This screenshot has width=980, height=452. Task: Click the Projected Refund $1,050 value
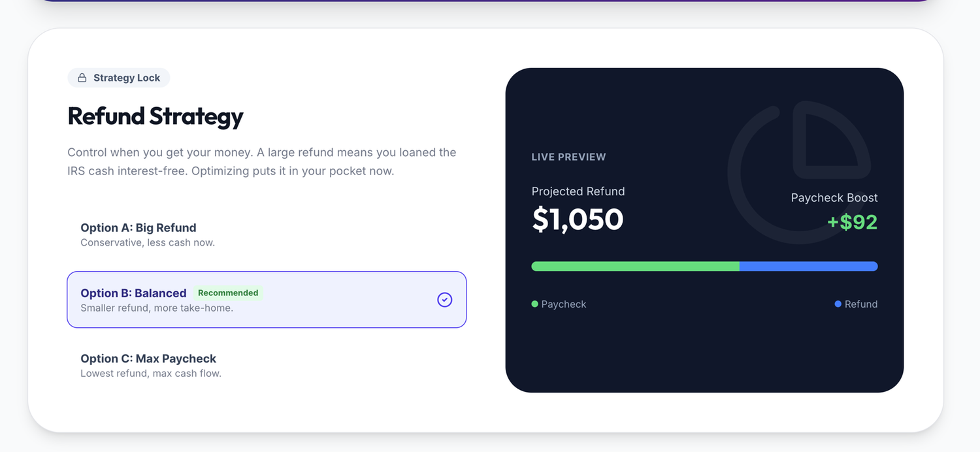577,219
